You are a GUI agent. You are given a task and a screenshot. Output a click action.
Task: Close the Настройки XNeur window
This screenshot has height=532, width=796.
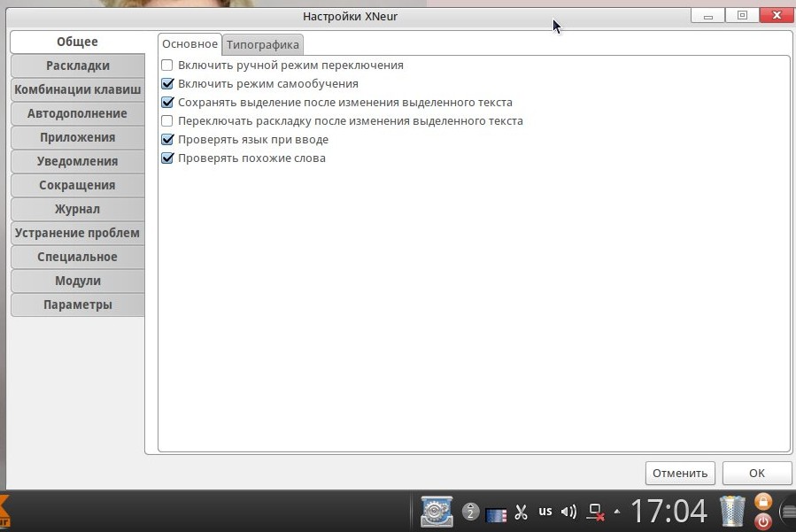click(x=777, y=16)
